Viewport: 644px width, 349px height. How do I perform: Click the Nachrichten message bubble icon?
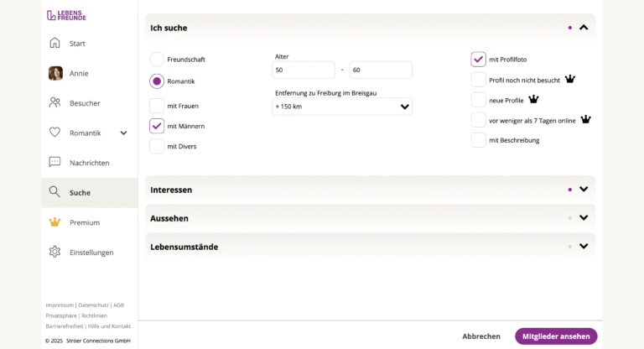click(x=55, y=162)
